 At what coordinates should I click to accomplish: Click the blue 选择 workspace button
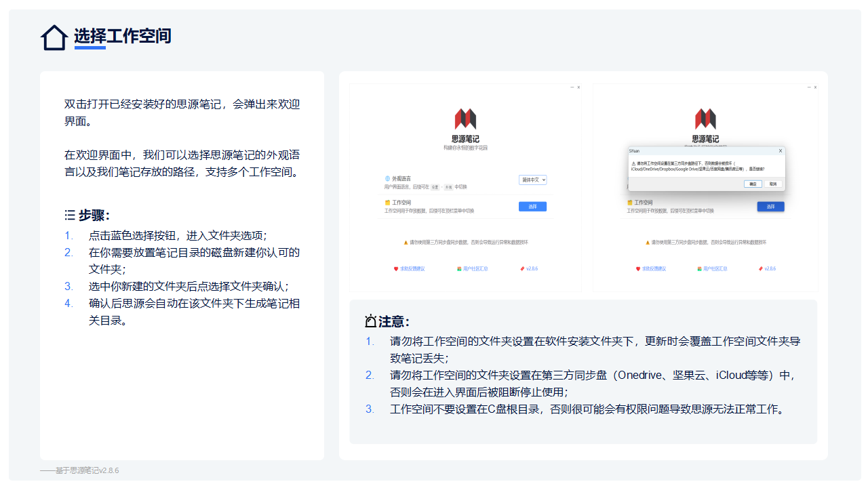tap(533, 207)
